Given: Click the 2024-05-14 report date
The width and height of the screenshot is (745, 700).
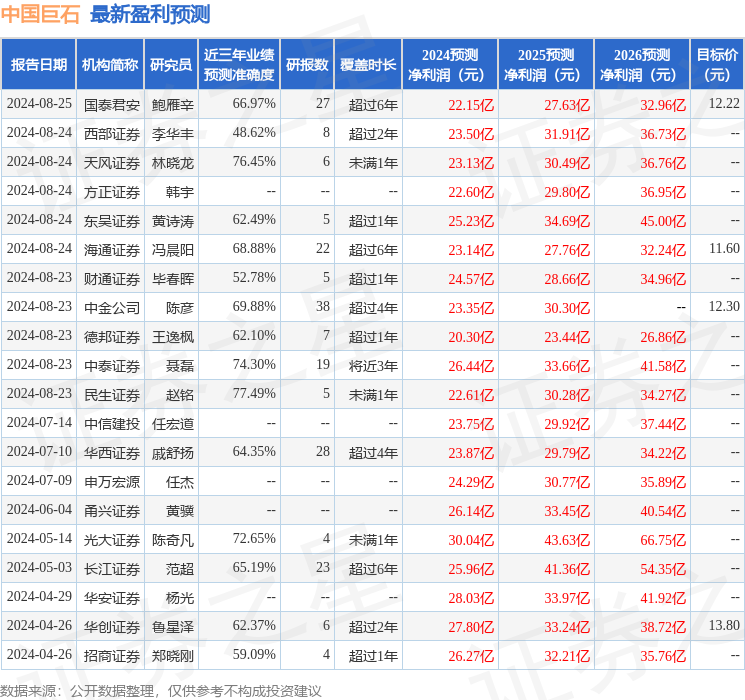Looking at the screenshot, I should click(x=39, y=538).
